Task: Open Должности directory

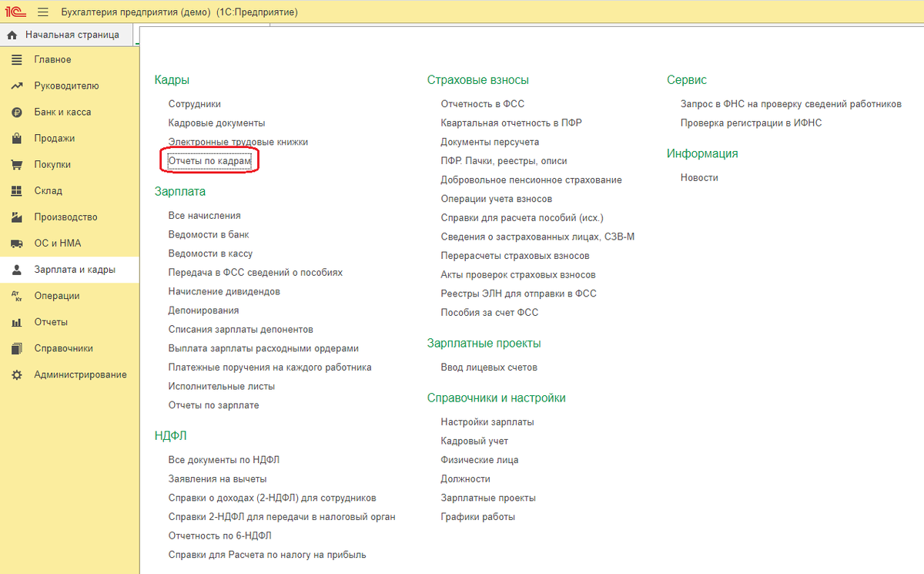Action: (x=465, y=479)
